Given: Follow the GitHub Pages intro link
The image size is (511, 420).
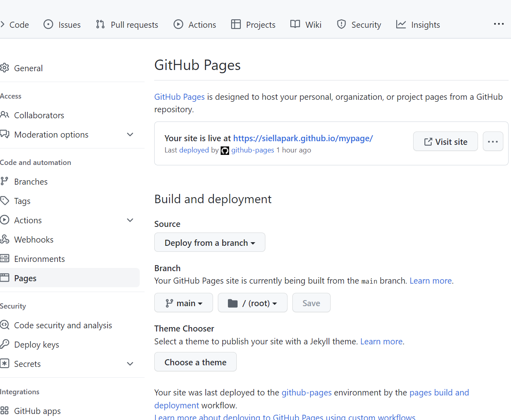Looking at the screenshot, I should (180, 97).
